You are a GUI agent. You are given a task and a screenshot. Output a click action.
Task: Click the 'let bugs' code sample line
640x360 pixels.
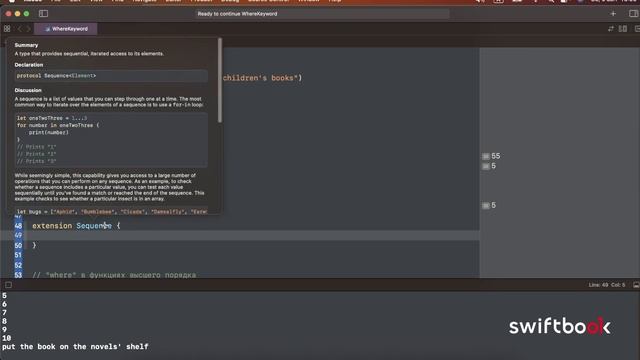click(x=112, y=211)
